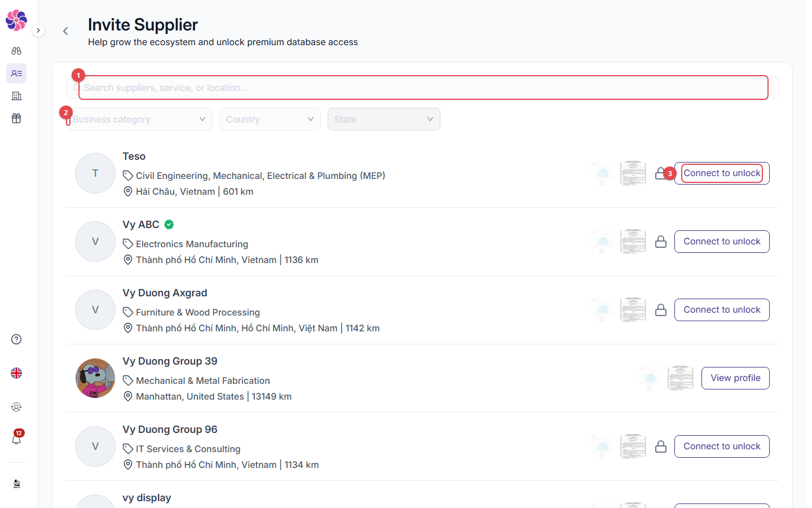Image resolution: width=812 pixels, height=508 pixels.
Task: Click Connect to unlock for Teso
Action: tap(722, 173)
